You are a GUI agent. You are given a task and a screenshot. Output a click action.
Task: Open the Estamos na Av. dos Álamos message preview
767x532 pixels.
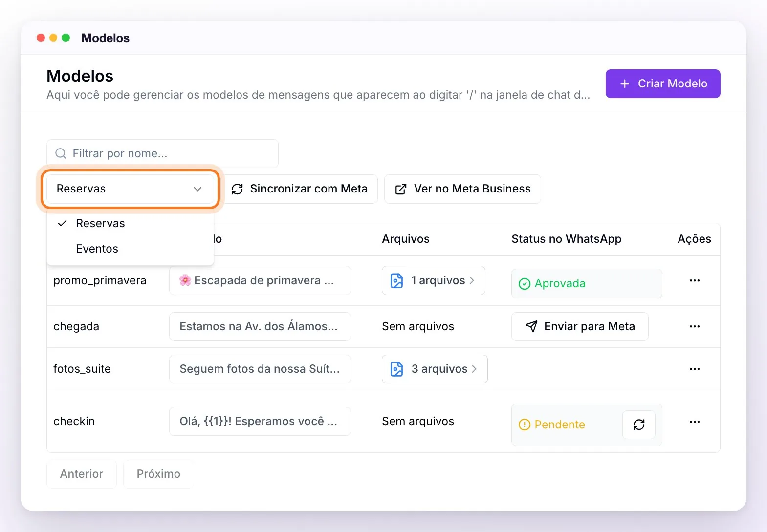coord(260,326)
